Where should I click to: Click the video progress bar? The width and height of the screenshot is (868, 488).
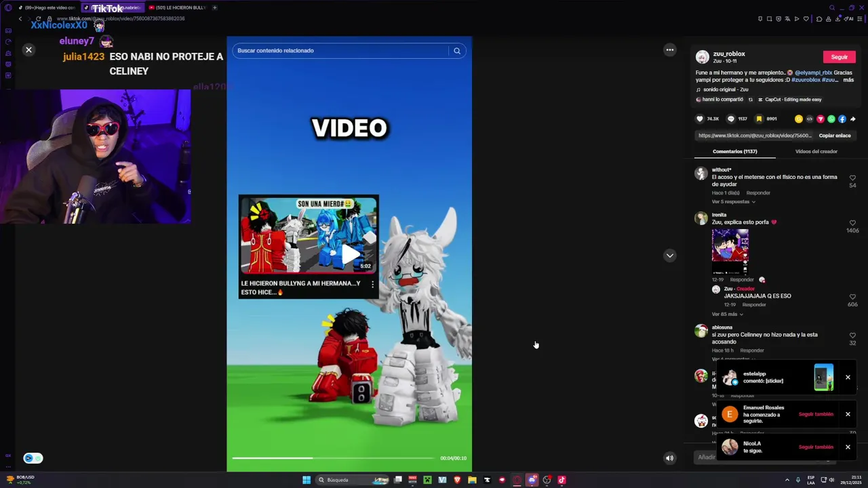(333, 458)
